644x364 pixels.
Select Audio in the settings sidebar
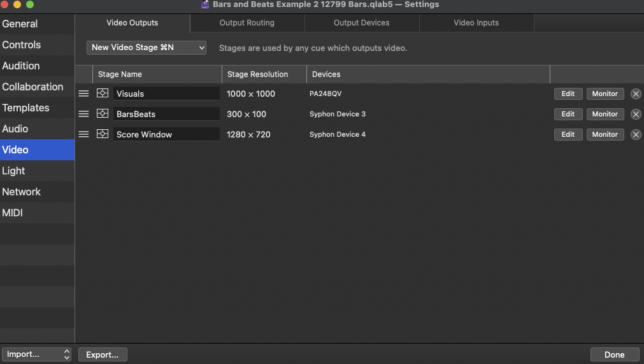(15, 129)
